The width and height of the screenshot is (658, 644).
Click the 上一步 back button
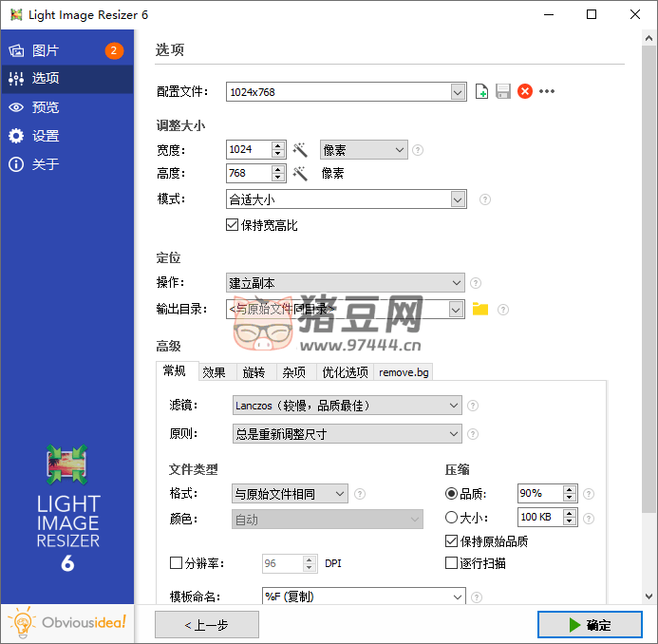coord(207,624)
